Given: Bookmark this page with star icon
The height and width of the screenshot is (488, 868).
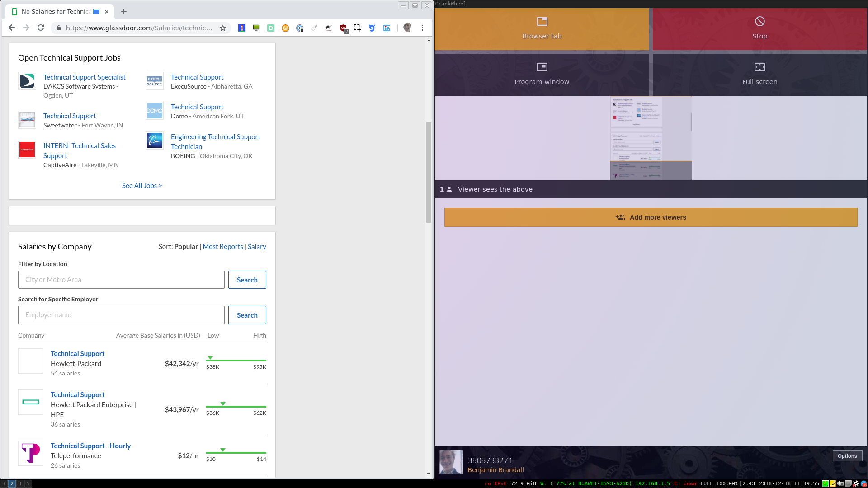Looking at the screenshot, I should pos(223,28).
